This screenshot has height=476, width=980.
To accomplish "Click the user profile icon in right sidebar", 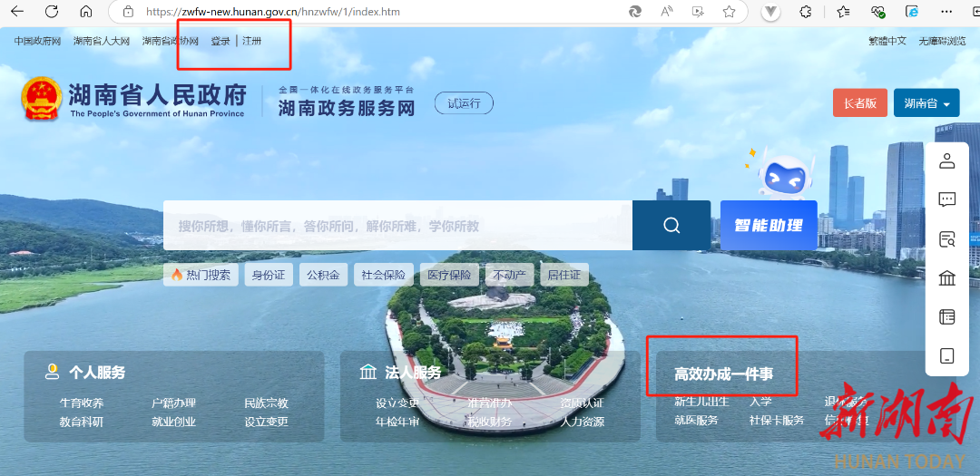I will point(946,161).
